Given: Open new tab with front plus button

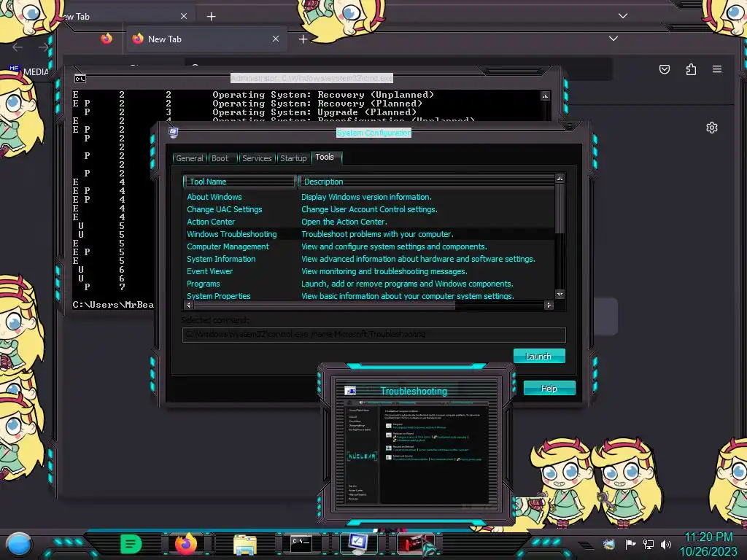Looking at the screenshot, I should (x=303, y=39).
